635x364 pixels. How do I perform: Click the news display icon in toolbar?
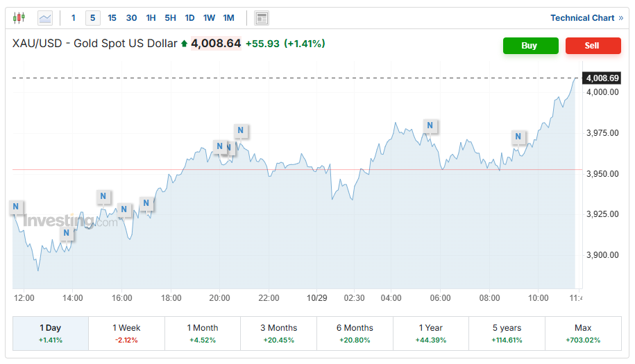click(262, 18)
